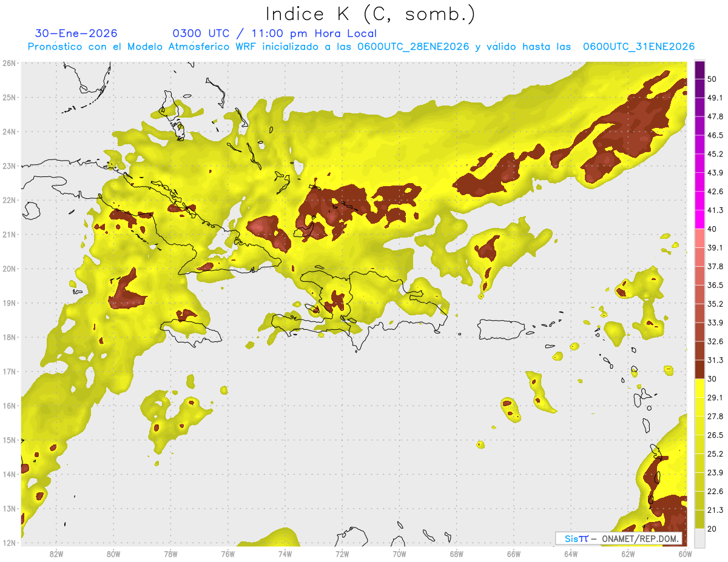Click colorbar value 37.8

(715, 266)
